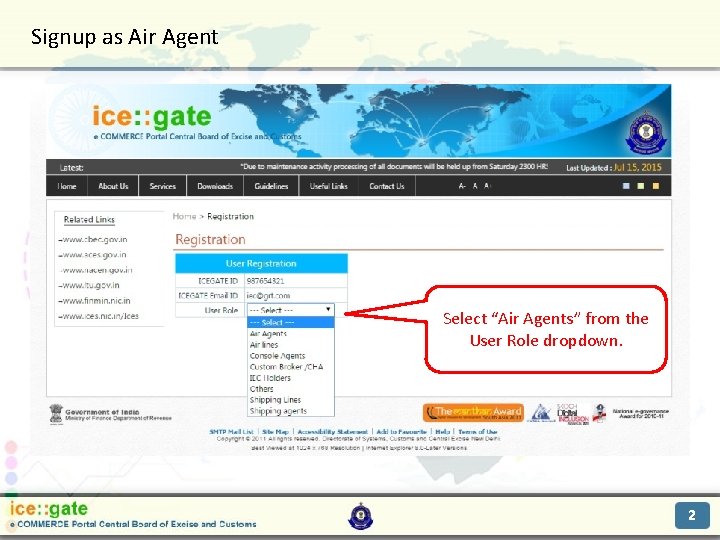
Task: Click the slide number 2 badge
Action: pos(692,515)
